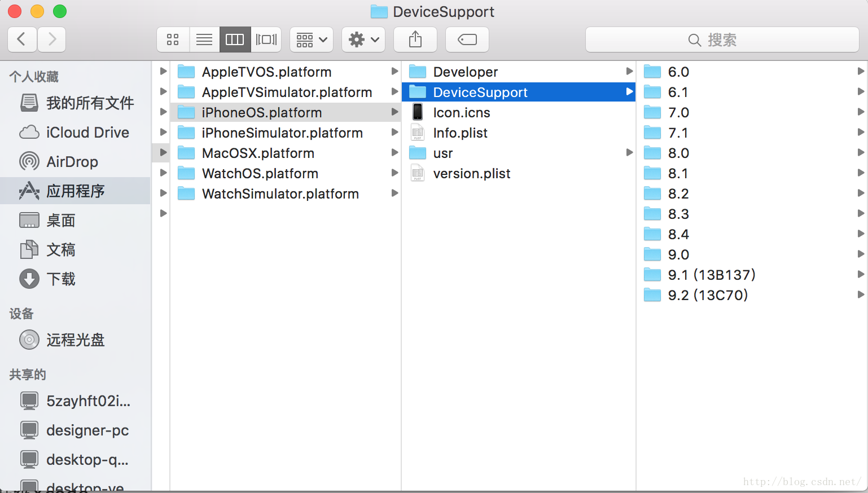Open the 8.2 folder
Screen dimensions: 868x493
point(752,193)
